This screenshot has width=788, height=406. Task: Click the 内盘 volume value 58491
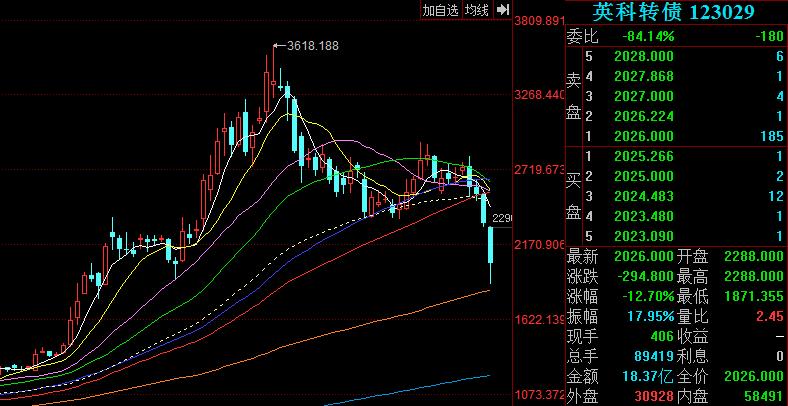(x=762, y=396)
